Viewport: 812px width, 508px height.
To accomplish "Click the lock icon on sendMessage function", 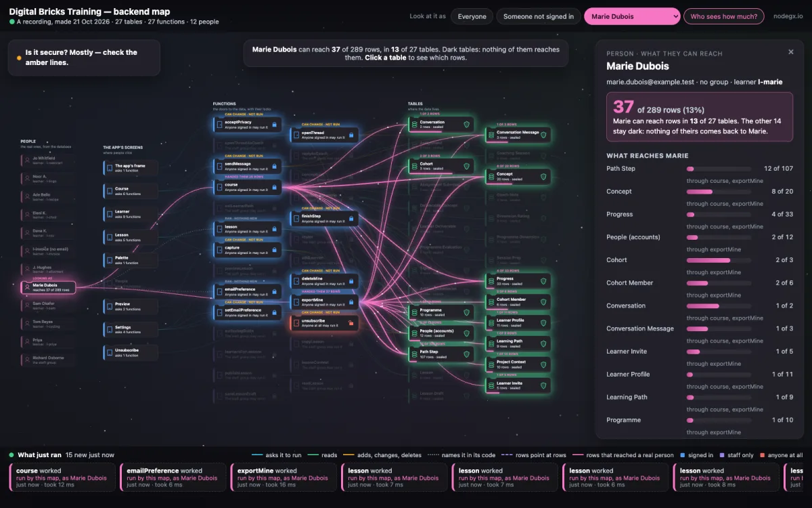I will (274, 166).
